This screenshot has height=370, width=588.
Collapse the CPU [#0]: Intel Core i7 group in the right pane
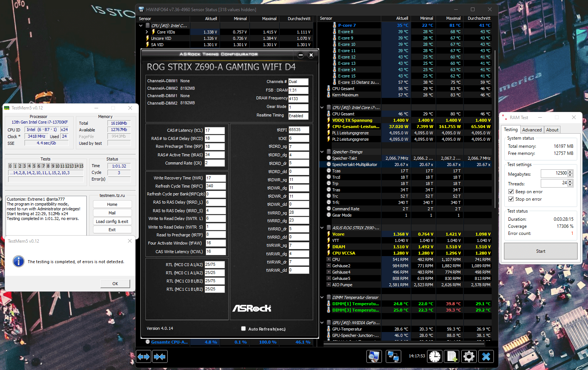point(322,108)
